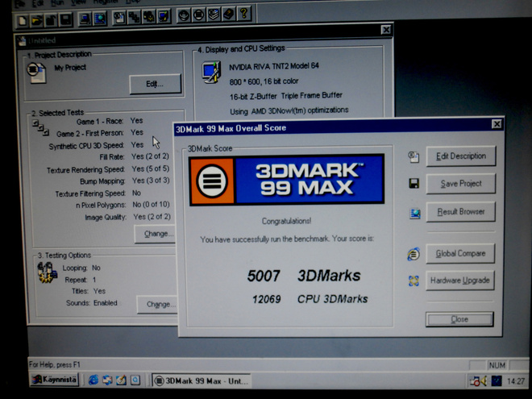The width and height of the screenshot is (532, 399).
Task: Click the Selected Tests checkboxes icon
Action: (x=41, y=128)
